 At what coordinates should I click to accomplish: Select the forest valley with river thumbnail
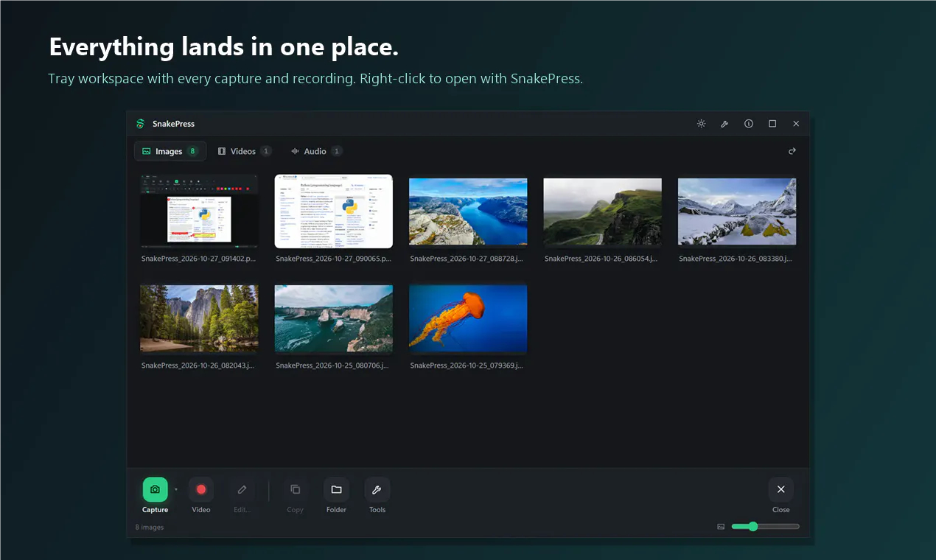tap(199, 318)
